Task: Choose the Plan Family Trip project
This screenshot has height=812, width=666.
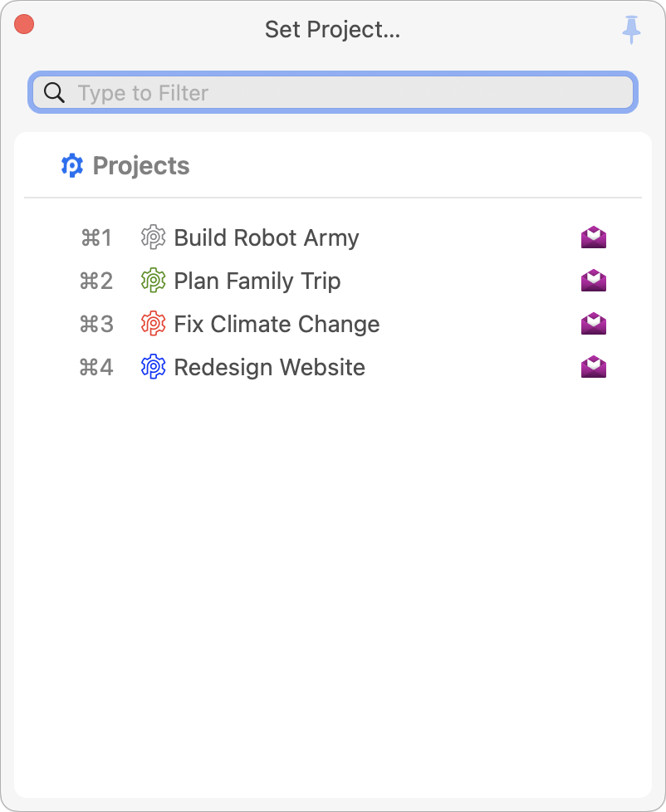Action: [257, 281]
